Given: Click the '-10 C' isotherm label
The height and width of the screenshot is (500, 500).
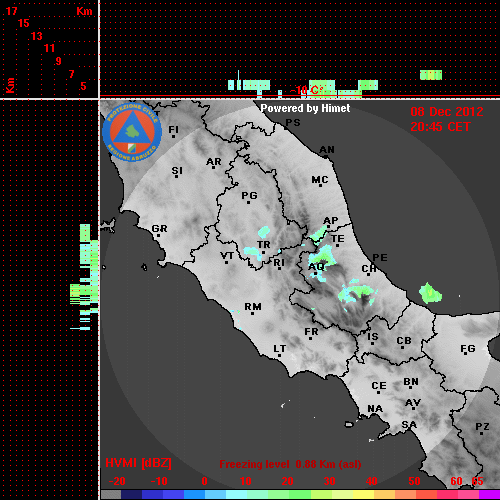Looking at the screenshot, I should coord(306,90).
